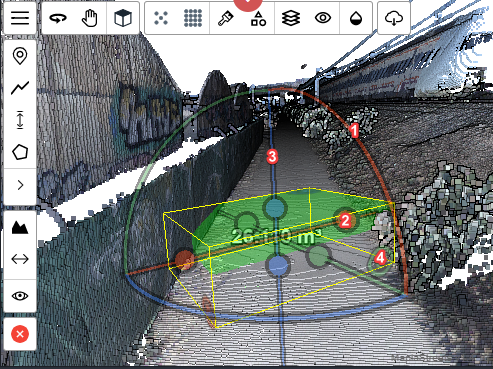493x369 pixels.
Task: Open the hamburger main menu
Action: point(20,18)
